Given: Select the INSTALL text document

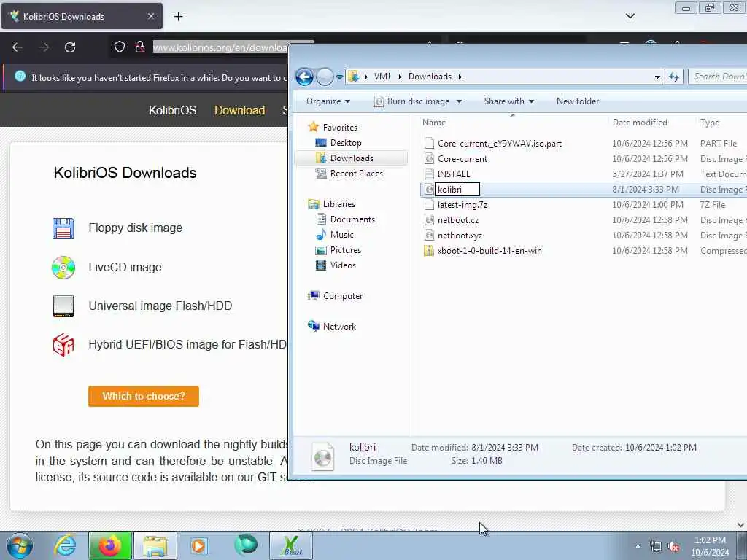Looking at the screenshot, I should point(454,174).
